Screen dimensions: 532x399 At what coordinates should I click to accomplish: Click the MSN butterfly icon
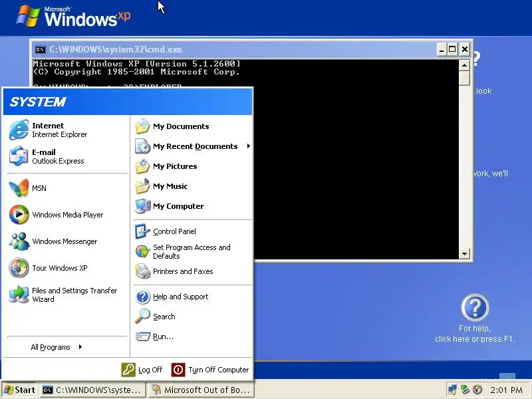click(19, 188)
